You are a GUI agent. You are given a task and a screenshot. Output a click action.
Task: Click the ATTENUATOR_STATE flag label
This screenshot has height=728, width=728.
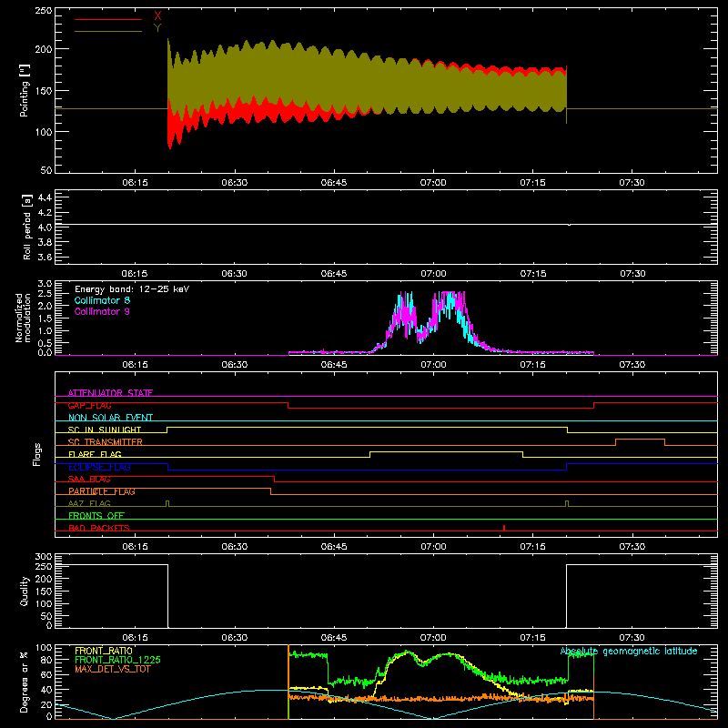click(x=110, y=393)
